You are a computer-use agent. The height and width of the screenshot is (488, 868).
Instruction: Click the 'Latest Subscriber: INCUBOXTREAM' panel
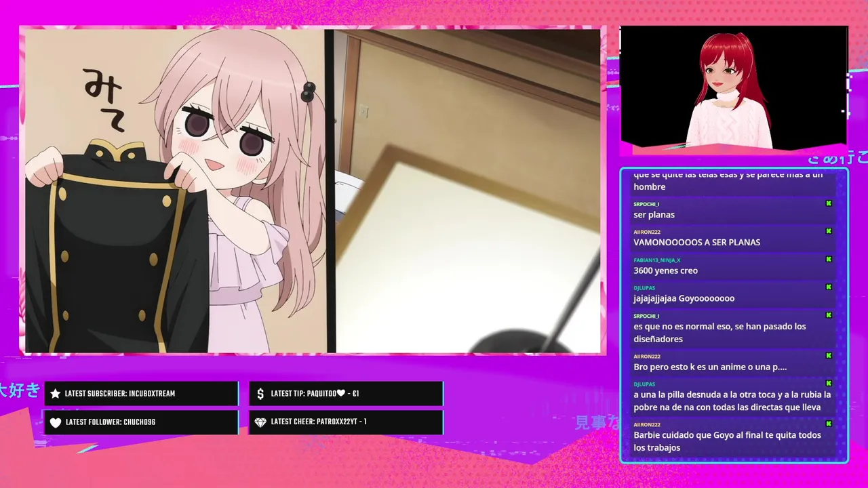pyautogui.click(x=141, y=394)
